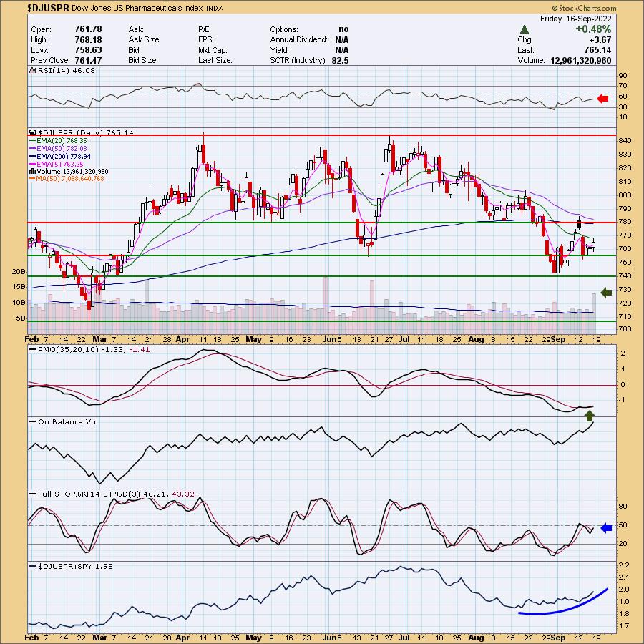Click the green up-triangle change indicator
This screenshot has height=644, width=644.
click(524, 29)
